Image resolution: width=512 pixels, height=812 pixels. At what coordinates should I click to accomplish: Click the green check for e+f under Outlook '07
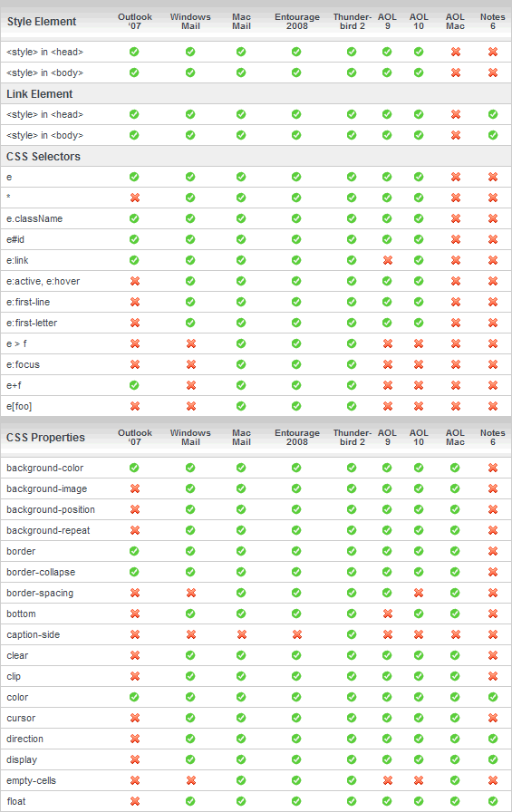(x=134, y=385)
